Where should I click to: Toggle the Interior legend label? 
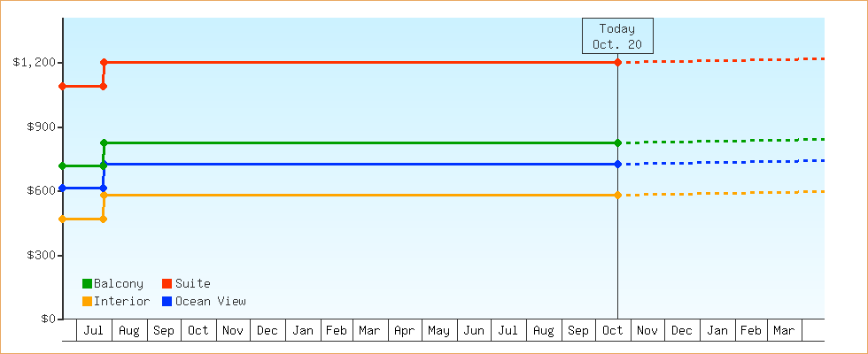[122, 301]
